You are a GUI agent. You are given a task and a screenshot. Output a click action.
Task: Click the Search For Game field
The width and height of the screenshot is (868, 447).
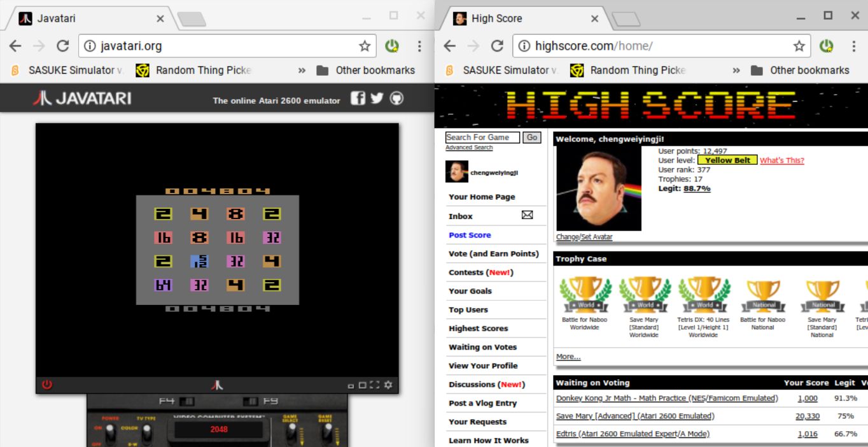point(482,138)
